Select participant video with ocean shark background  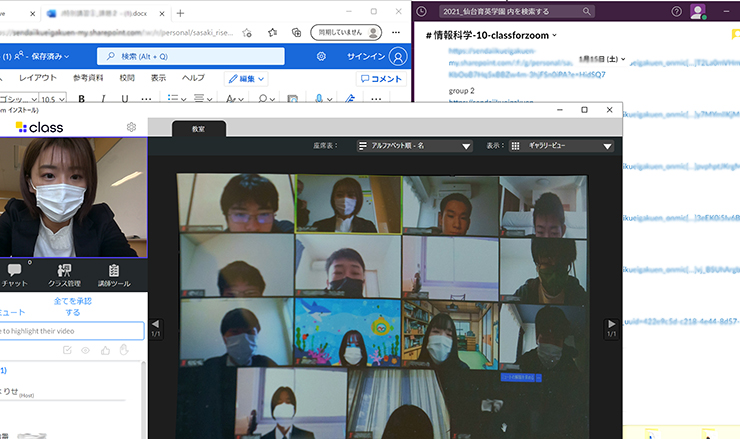(x=348, y=332)
